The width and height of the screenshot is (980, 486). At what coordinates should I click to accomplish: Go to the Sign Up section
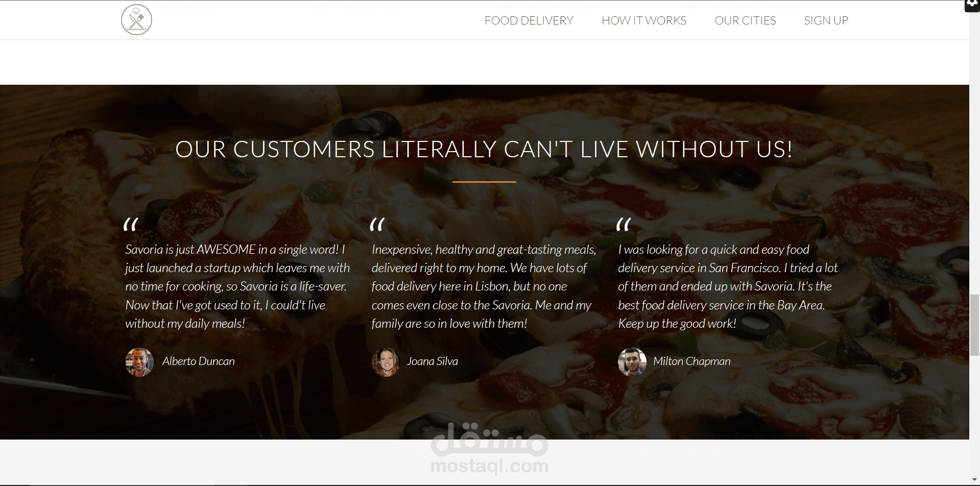point(826,20)
